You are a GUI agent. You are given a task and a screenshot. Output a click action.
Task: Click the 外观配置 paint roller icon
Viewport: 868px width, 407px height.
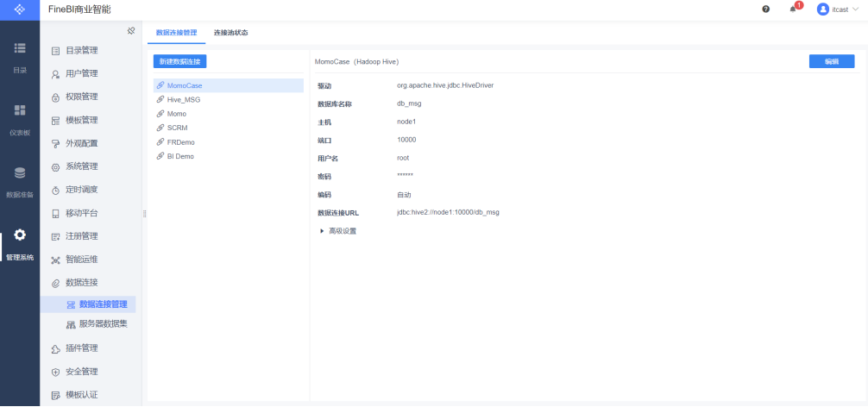(x=55, y=144)
